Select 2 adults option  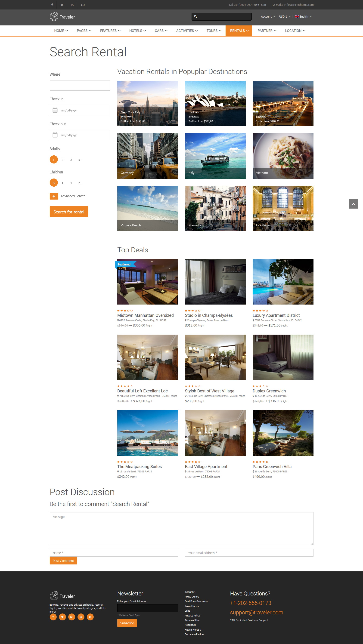pos(62,160)
